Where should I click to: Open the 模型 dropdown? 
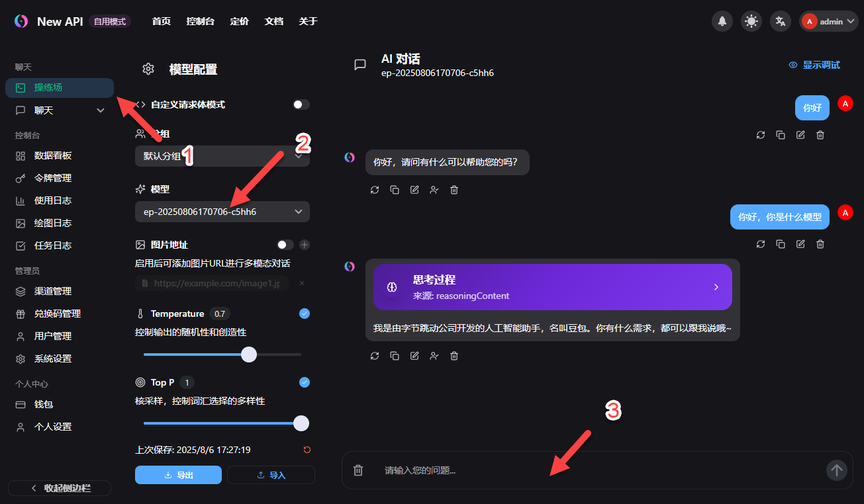pyautogui.click(x=222, y=211)
